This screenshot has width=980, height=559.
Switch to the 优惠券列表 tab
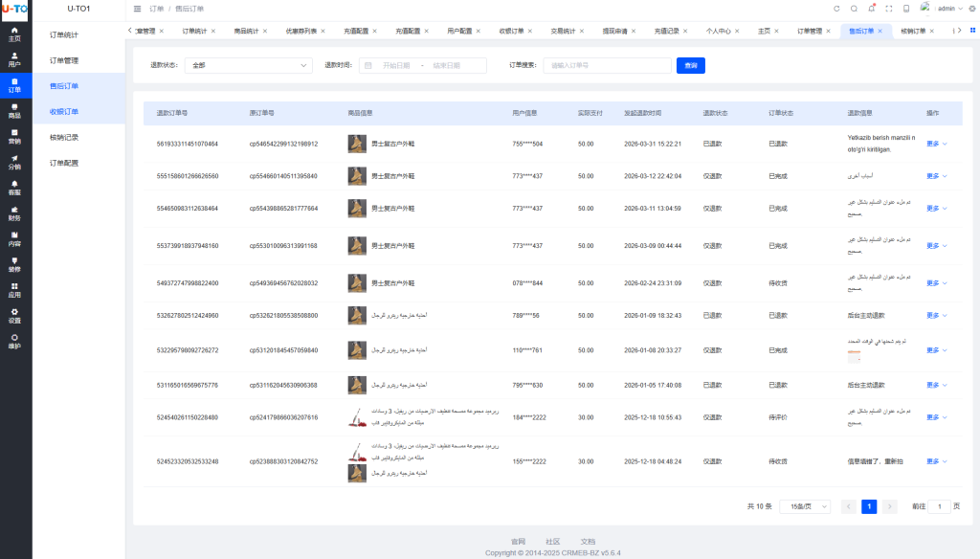(301, 32)
